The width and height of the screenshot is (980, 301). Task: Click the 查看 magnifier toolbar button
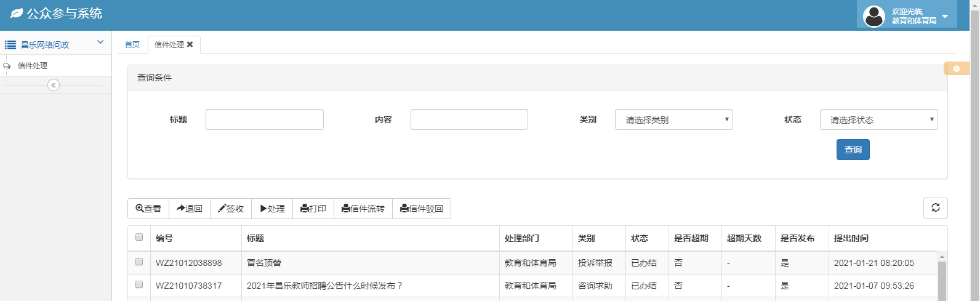(148, 209)
